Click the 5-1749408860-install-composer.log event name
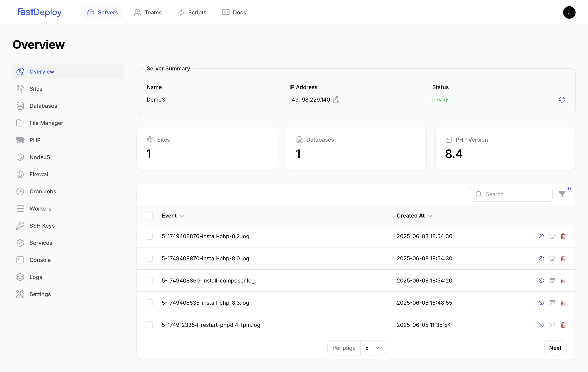The height and width of the screenshot is (372, 588). point(208,281)
